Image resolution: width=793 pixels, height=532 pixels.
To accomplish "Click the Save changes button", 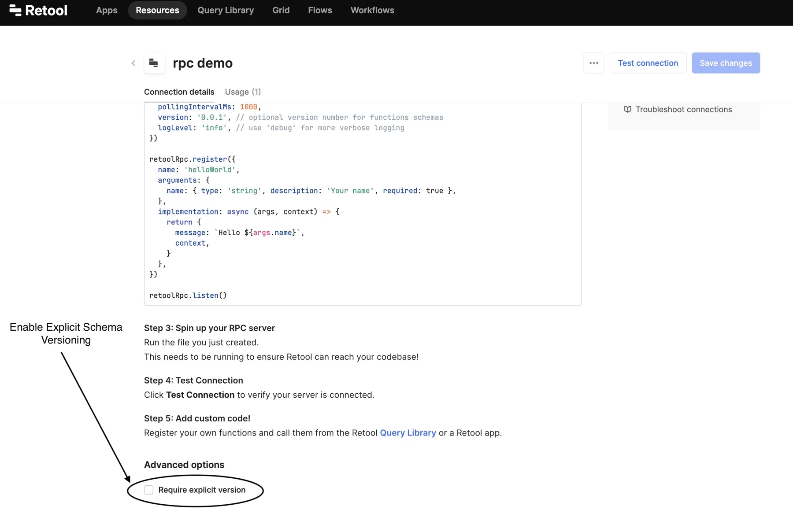I will tap(726, 63).
